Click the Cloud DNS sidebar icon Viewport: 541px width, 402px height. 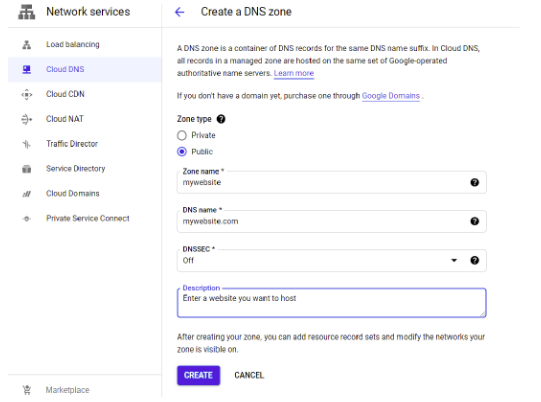(27, 69)
